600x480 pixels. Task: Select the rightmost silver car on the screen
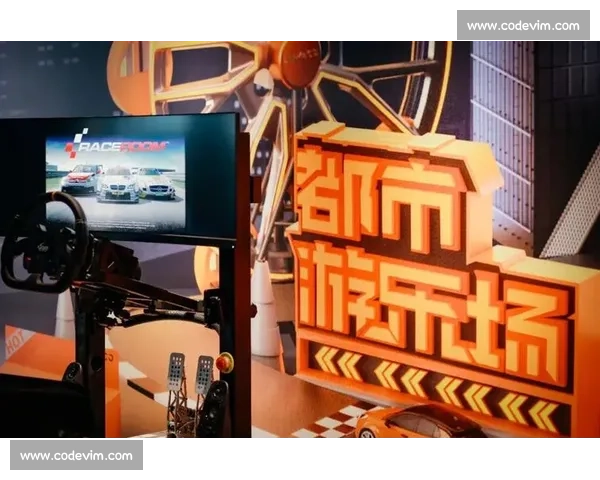point(156,182)
